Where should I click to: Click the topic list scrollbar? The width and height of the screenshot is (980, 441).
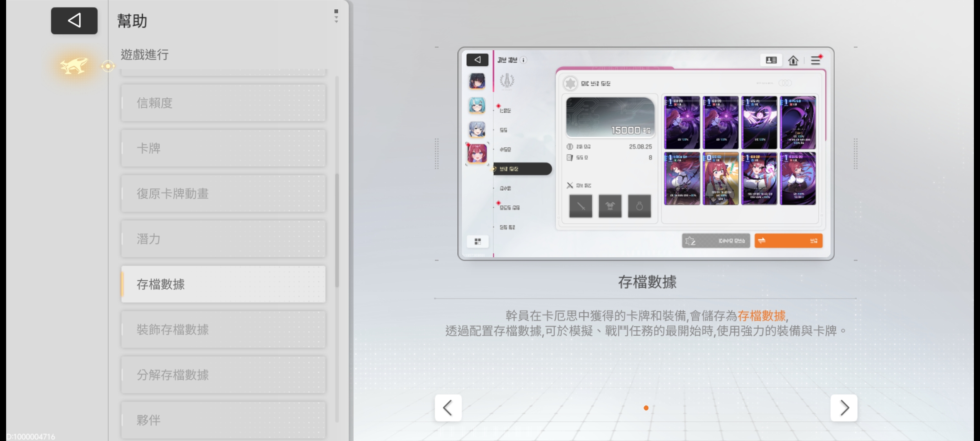pyautogui.click(x=337, y=231)
